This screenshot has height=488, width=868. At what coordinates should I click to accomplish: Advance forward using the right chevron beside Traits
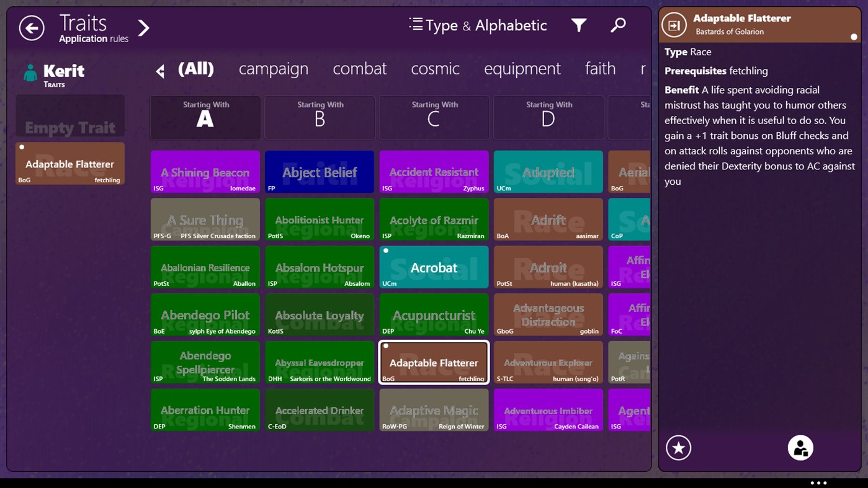pyautogui.click(x=143, y=27)
